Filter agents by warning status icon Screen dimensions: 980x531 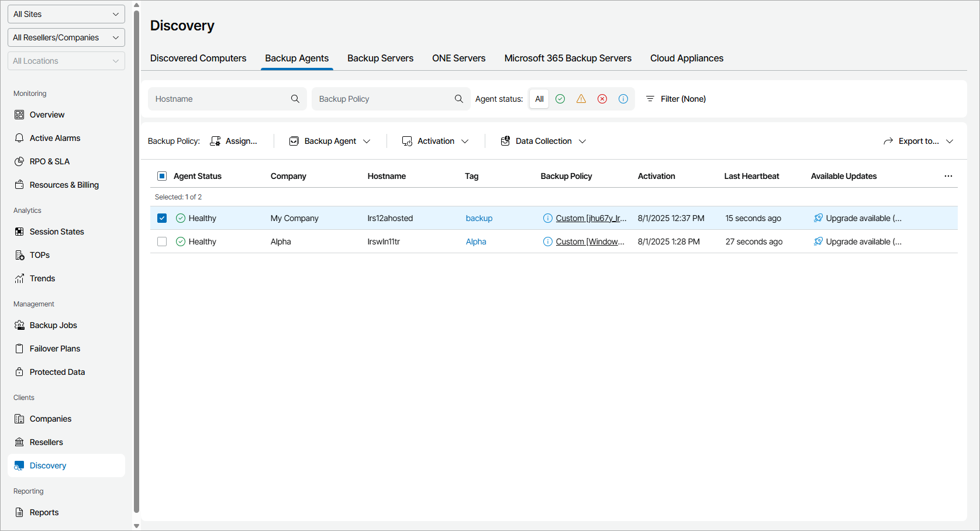click(x=581, y=99)
